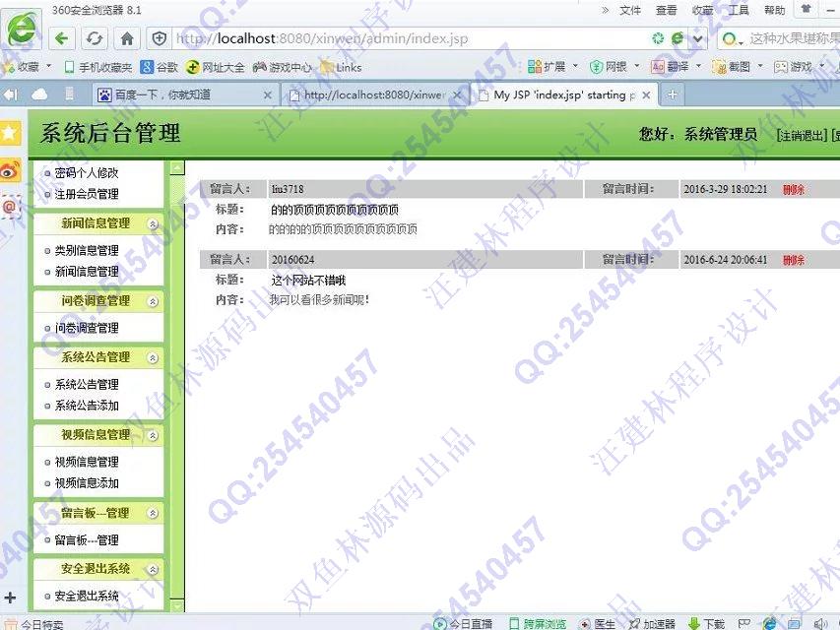Click 今日直播 in status bar
This screenshot has width=840, height=630.
pos(464,623)
